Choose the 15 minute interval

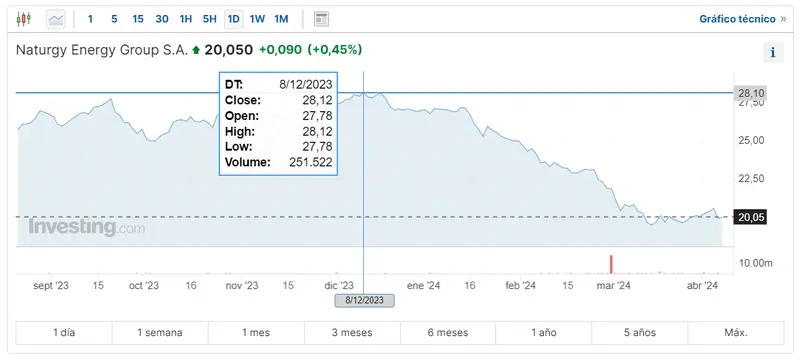[x=138, y=19]
